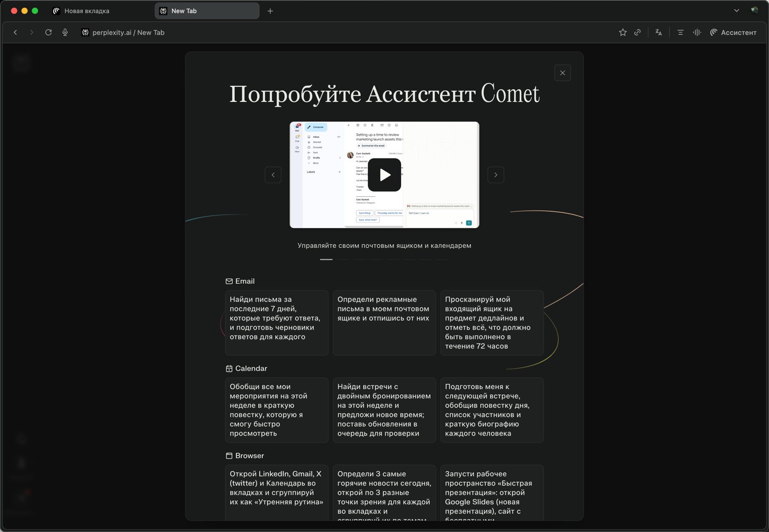Viewport: 769px width, 532px height.
Task: Open the profile avatar in the tab strip
Action: (754, 10)
